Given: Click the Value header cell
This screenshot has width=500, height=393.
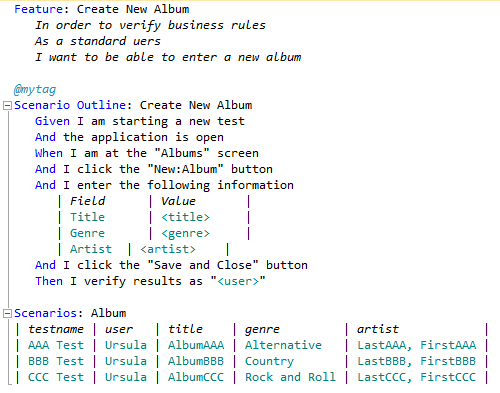Looking at the screenshot, I should pos(178,201).
